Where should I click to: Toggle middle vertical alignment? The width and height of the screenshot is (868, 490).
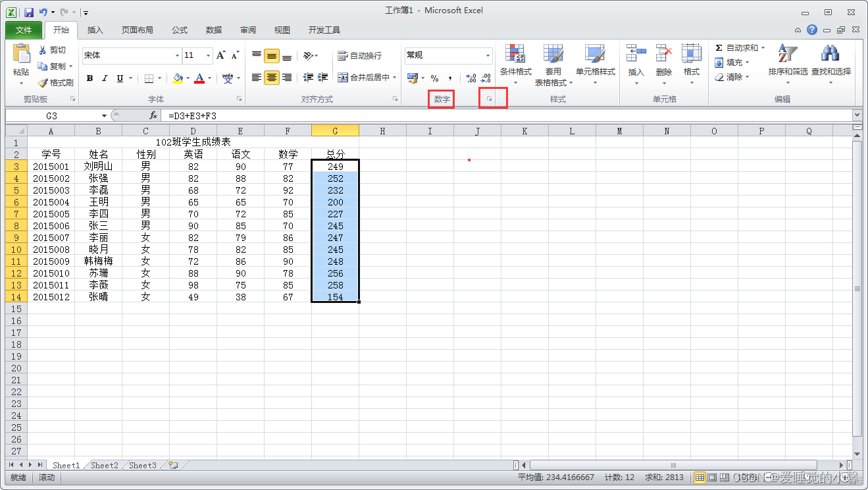pos(272,56)
